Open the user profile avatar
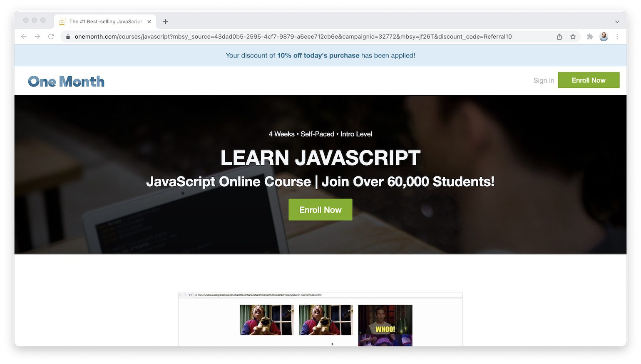 (x=604, y=37)
